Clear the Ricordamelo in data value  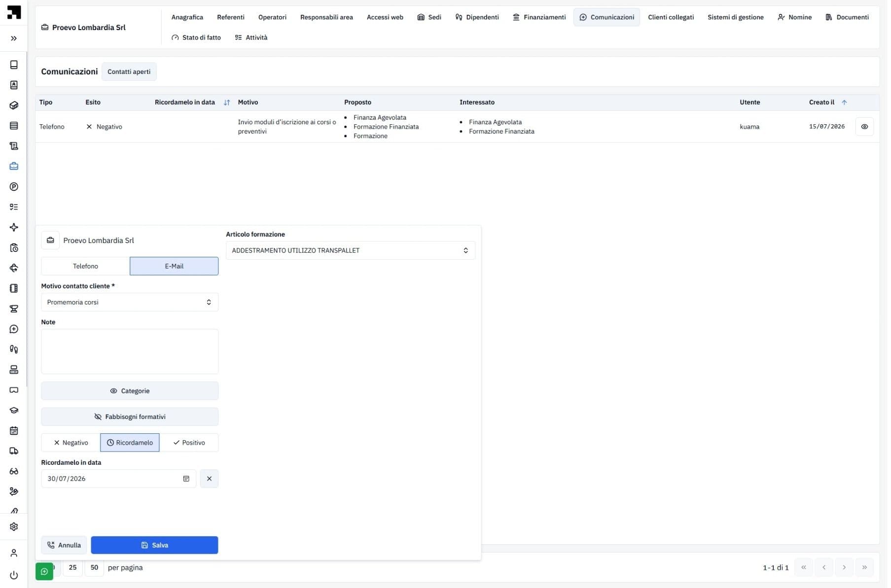pos(209,479)
